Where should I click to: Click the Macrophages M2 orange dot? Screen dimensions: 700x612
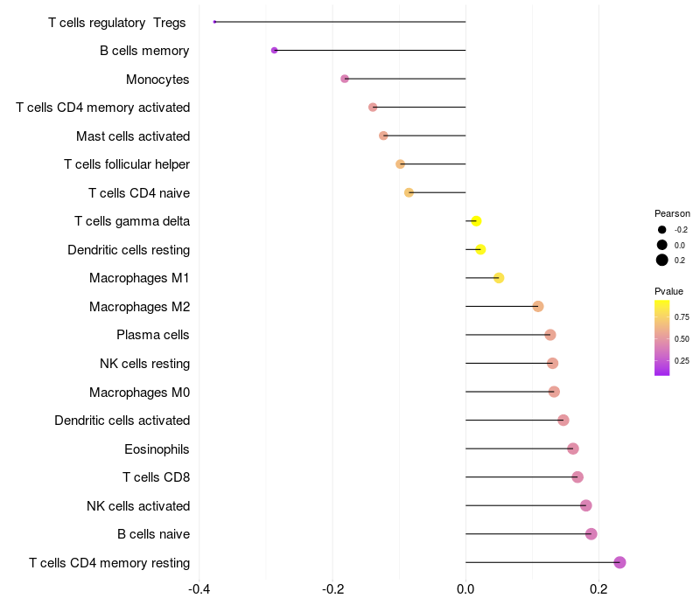pyautogui.click(x=538, y=307)
